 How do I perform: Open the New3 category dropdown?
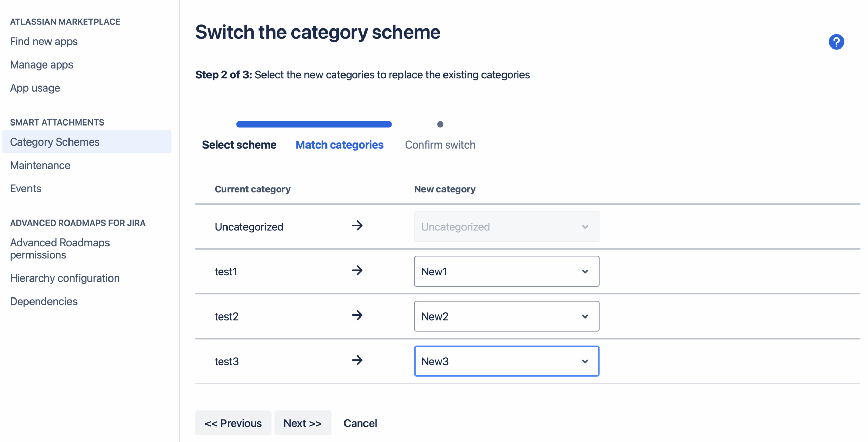coord(506,361)
